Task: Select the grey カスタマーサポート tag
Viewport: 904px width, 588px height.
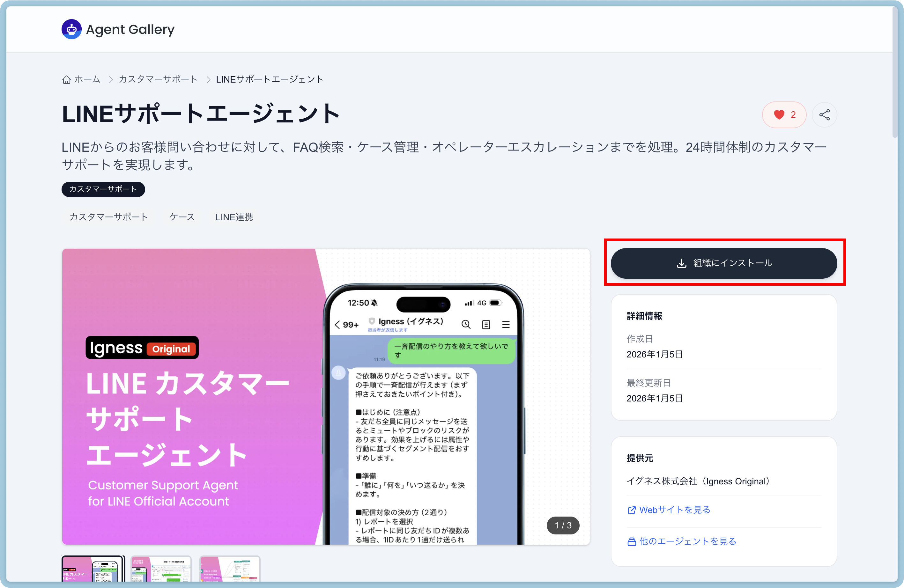Action: [109, 217]
